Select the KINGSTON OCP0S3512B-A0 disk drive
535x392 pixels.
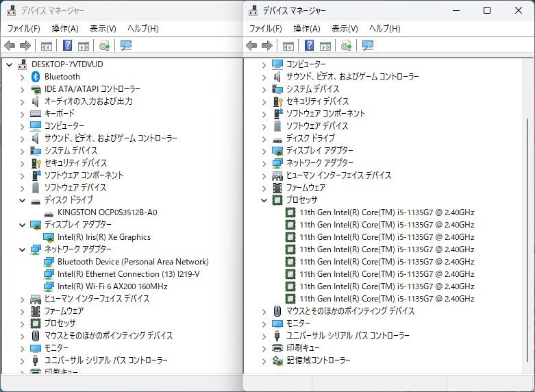pyautogui.click(x=107, y=212)
